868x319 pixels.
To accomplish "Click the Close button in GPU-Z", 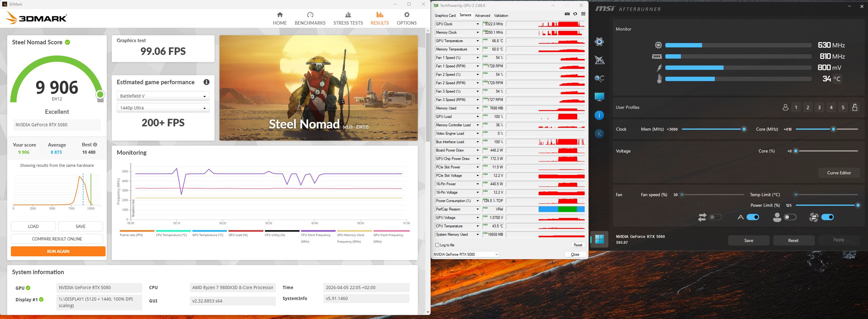I will 575,254.
